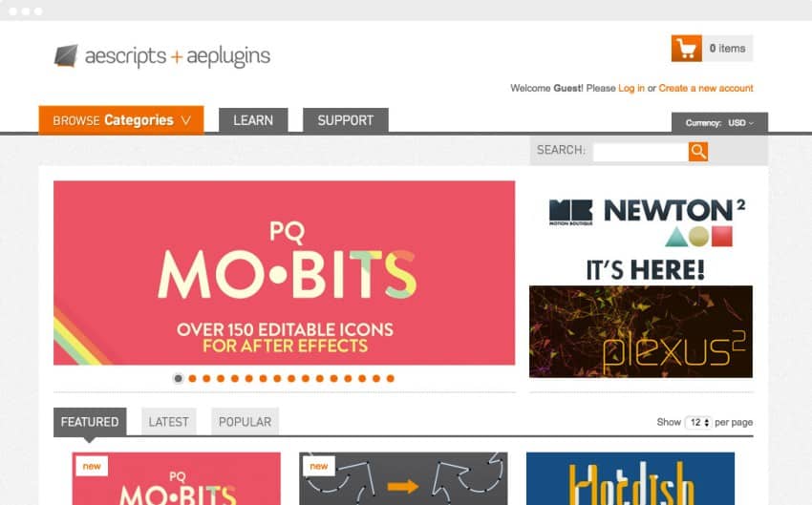Click the orange arrow Featured product thumbnail
Viewport: 812px width, 505px height.
(403, 478)
